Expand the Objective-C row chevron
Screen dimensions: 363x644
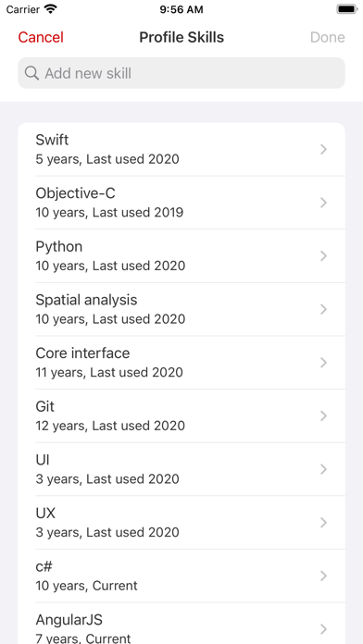coord(323,203)
